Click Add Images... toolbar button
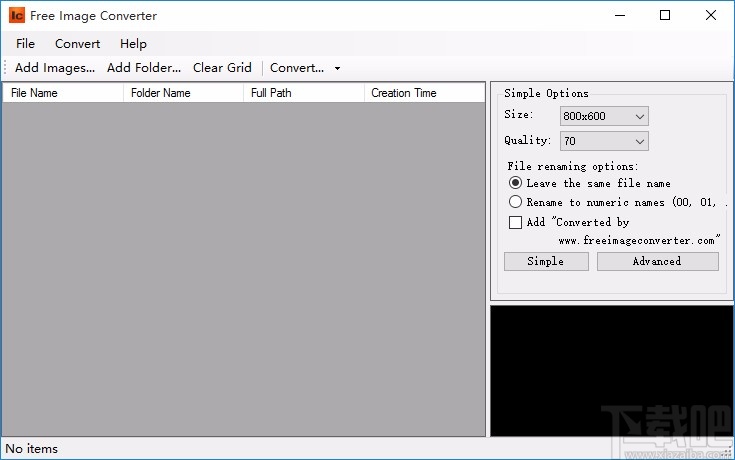 tap(55, 68)
